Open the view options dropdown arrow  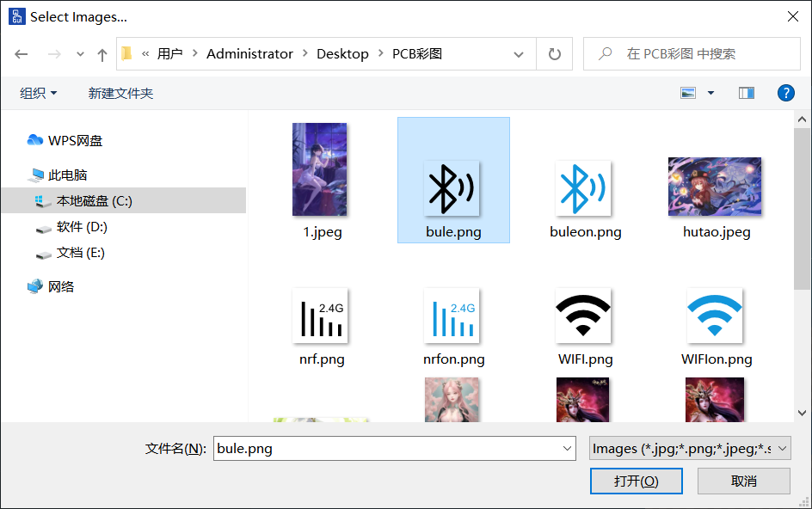(x=711, y=93)
